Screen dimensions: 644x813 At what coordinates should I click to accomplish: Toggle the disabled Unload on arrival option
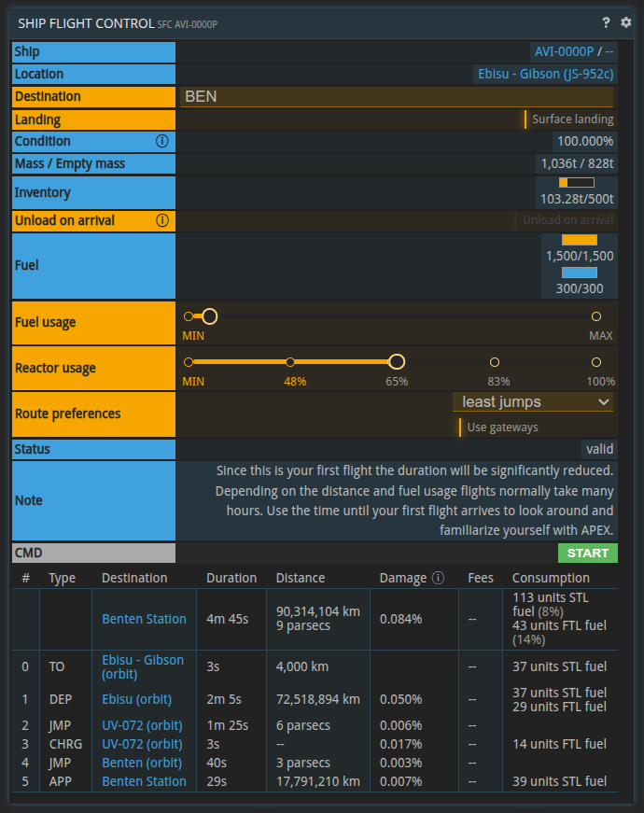[x=565, y=220]
